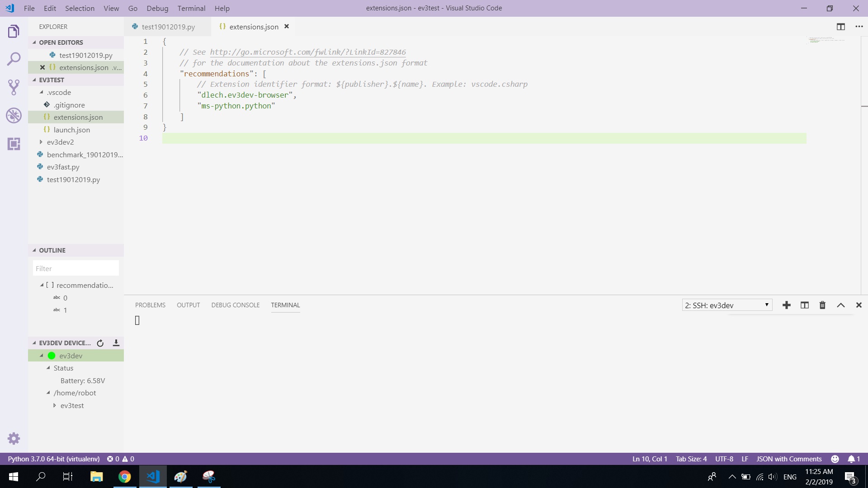The width and height of the screenshot is (868, 488).
Task: Open the Debug view in the activity bar
Action: pos(14,116)
